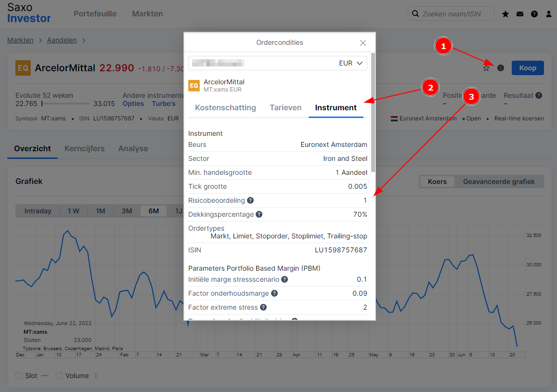This screenshot has height=392, width=557.
Task: Click the Iron and Steel sector value
Action: (345, 158)
